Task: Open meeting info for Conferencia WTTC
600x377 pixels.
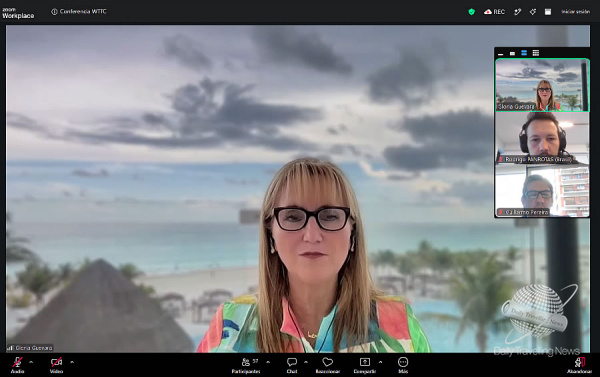Action: coord(79,11)
